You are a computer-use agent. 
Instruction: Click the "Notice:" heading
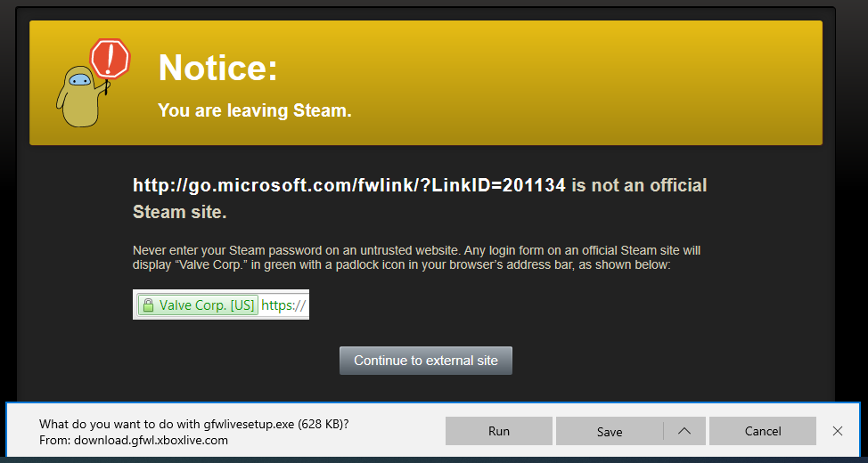(217, 68)
